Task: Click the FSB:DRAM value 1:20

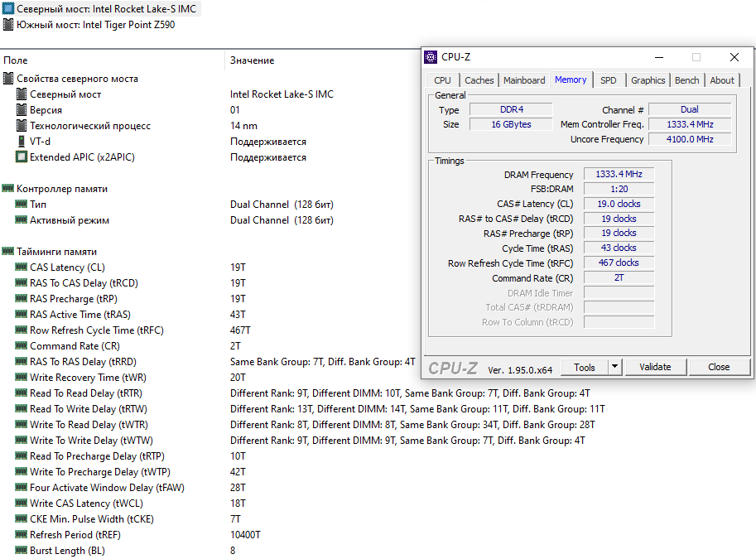Action: (x=619, y=189)
